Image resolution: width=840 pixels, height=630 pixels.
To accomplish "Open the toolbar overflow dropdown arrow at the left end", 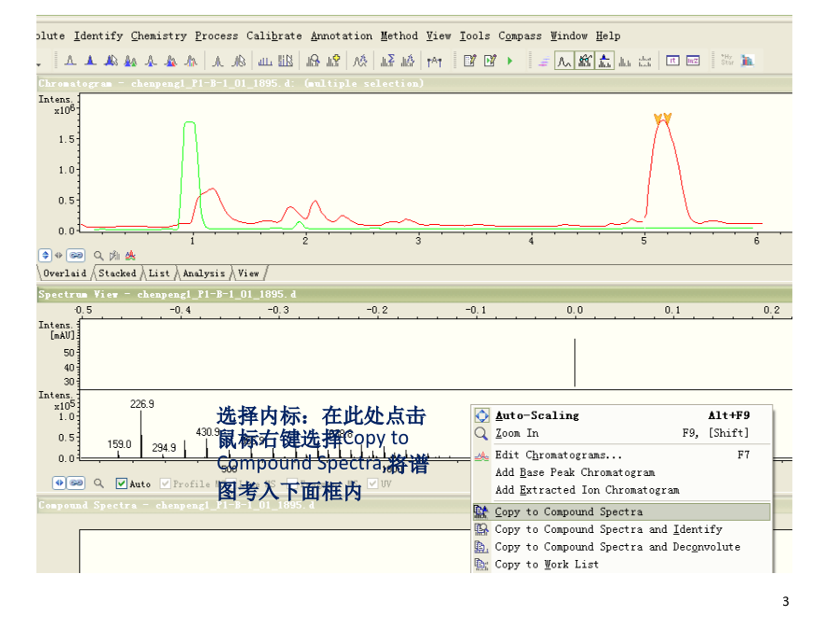I will coord(38,63).
